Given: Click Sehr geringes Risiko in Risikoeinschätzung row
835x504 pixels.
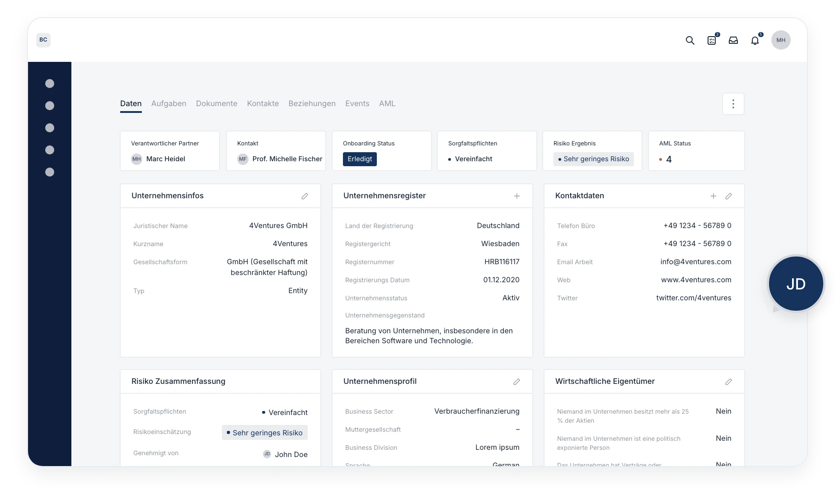Looking at the screenshot, I should point(265,433).
